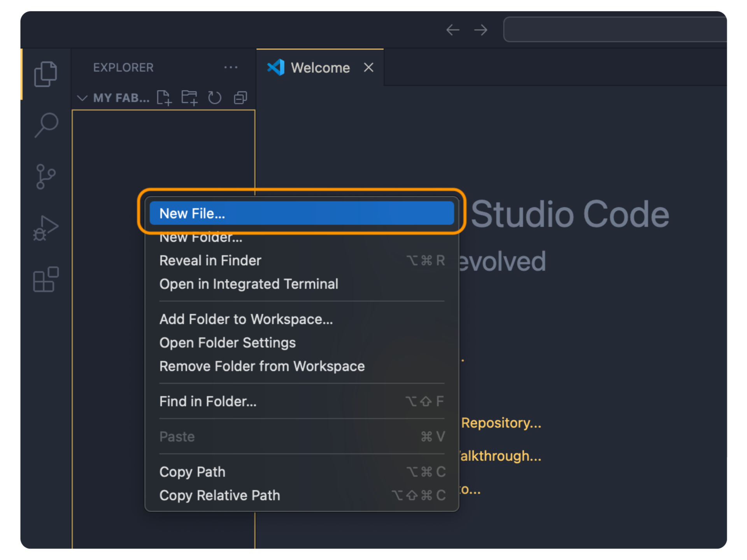Choose Copy Path from context menu

(x=302, y=471)
